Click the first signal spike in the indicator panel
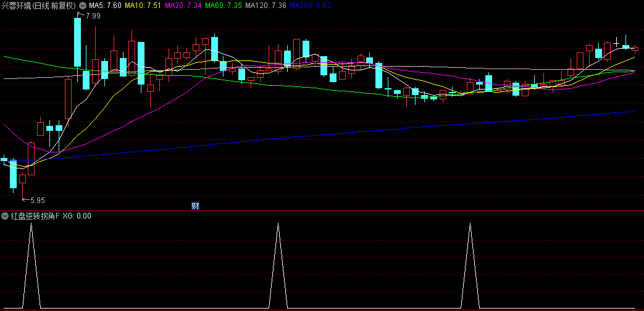The height and width of the screenshot is (311, 644). coord(31,265)
